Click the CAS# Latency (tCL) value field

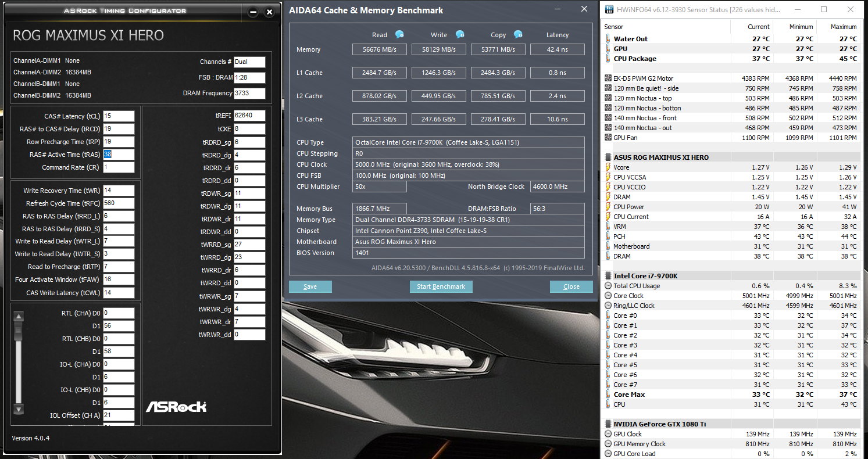[119, 116]
